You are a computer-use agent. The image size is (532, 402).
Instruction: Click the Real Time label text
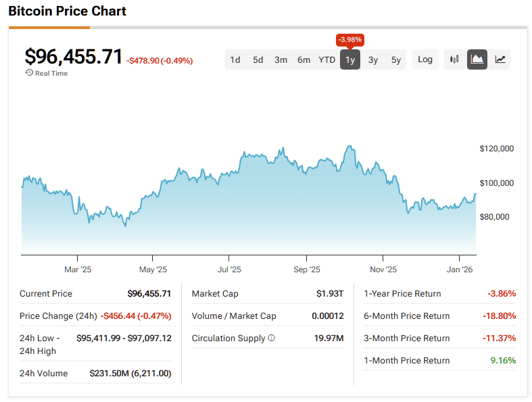[51, 73]
